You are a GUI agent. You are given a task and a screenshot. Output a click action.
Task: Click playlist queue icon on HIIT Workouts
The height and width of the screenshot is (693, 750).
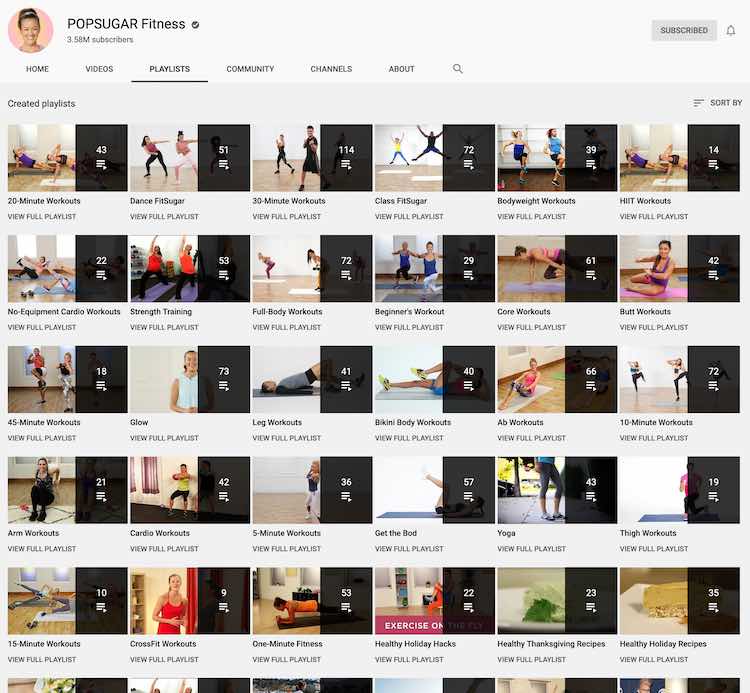point(714,165)
